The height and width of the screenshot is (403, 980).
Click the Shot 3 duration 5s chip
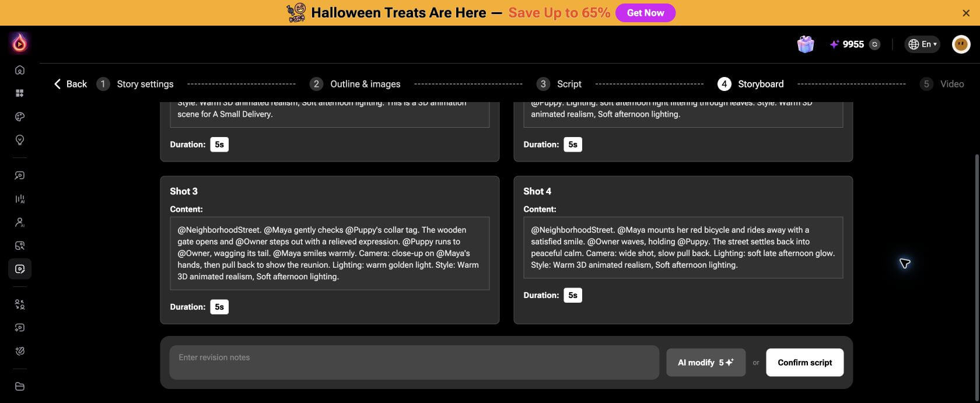point(219,307)
